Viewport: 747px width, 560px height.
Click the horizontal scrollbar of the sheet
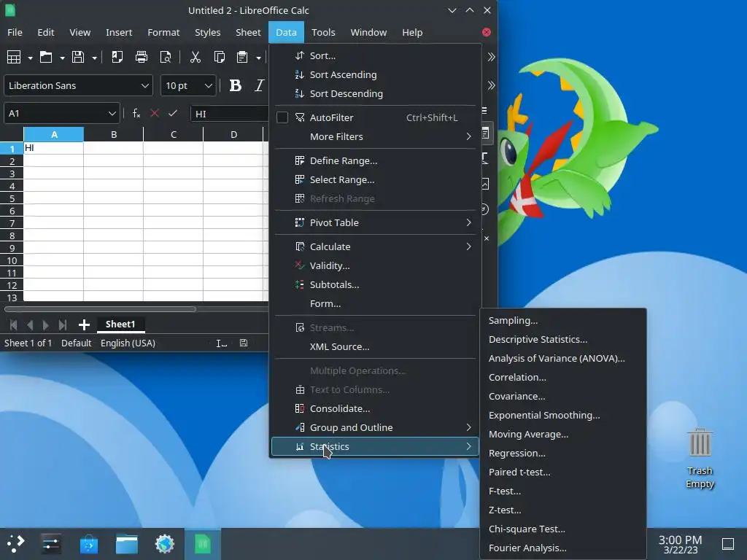(x=100, y=309)
